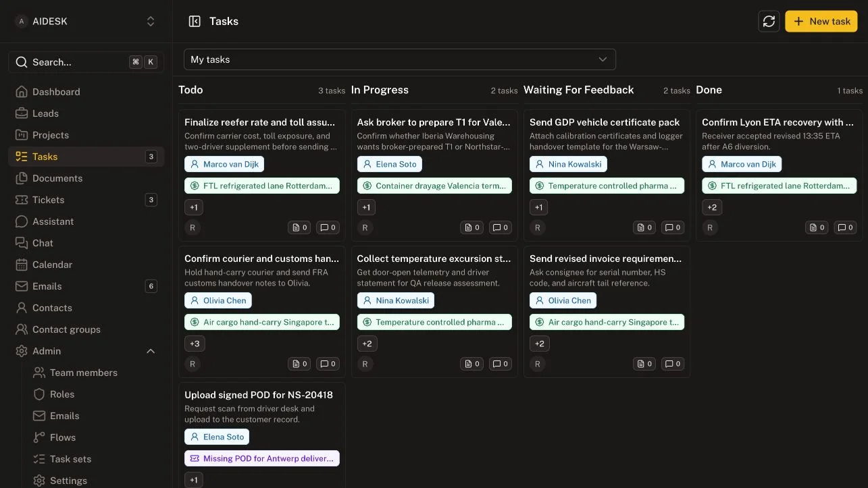
Task: Collapse the Admin section chevron
Action: click(x=151, y=351)
